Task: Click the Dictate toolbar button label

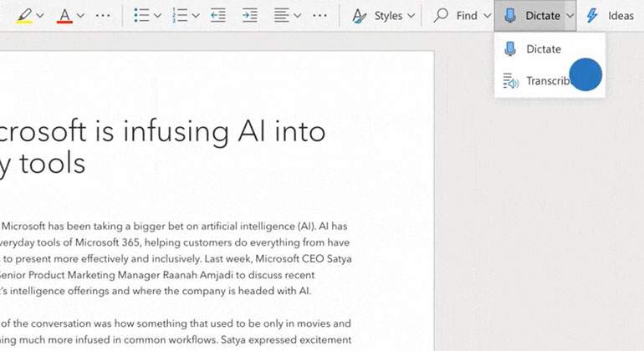Action: pos(543,16)
